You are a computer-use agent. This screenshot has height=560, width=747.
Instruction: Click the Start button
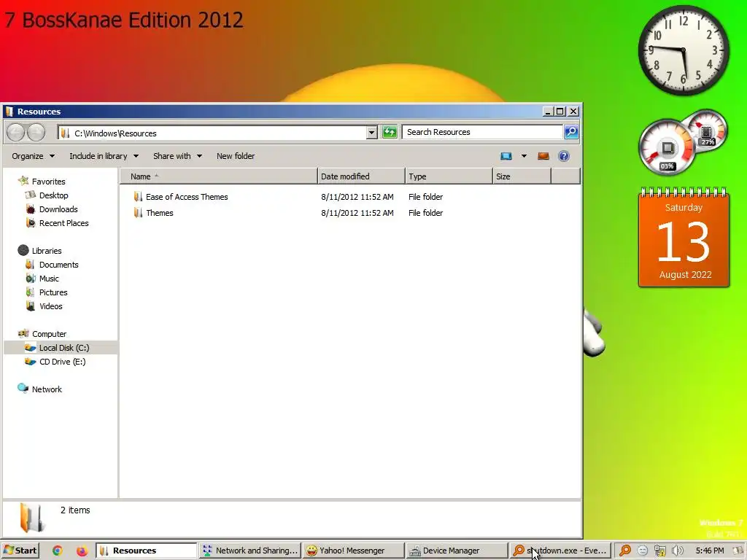pyautogui.click(x=20, y=551)
